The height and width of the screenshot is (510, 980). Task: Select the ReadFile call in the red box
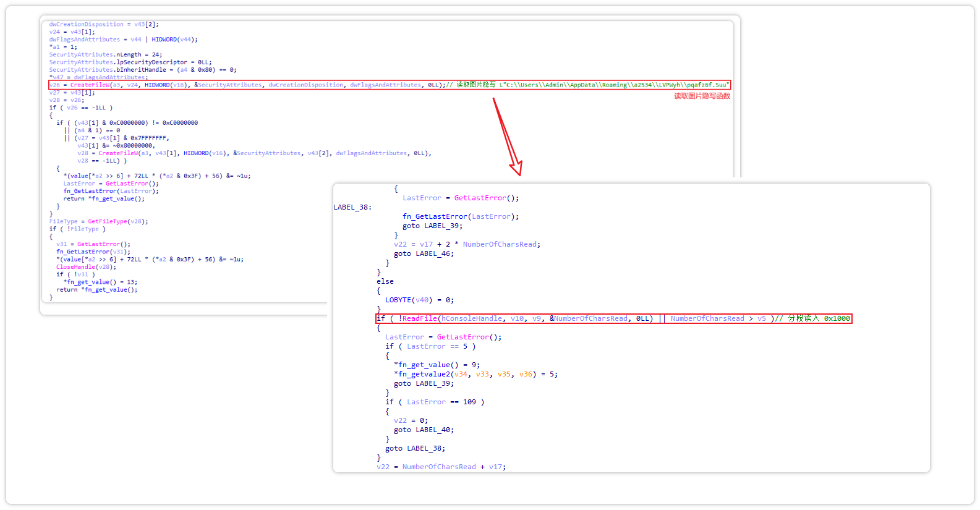coord(419,318)
